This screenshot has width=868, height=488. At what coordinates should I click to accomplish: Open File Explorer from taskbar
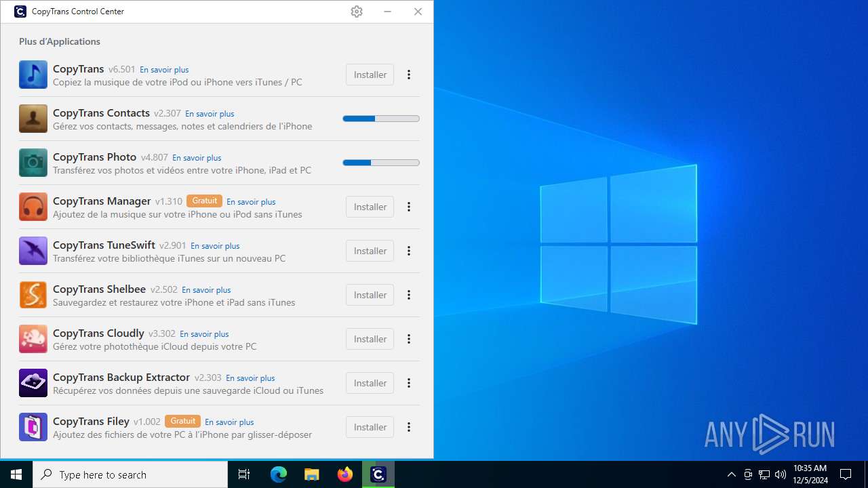(x=311, y=474)
